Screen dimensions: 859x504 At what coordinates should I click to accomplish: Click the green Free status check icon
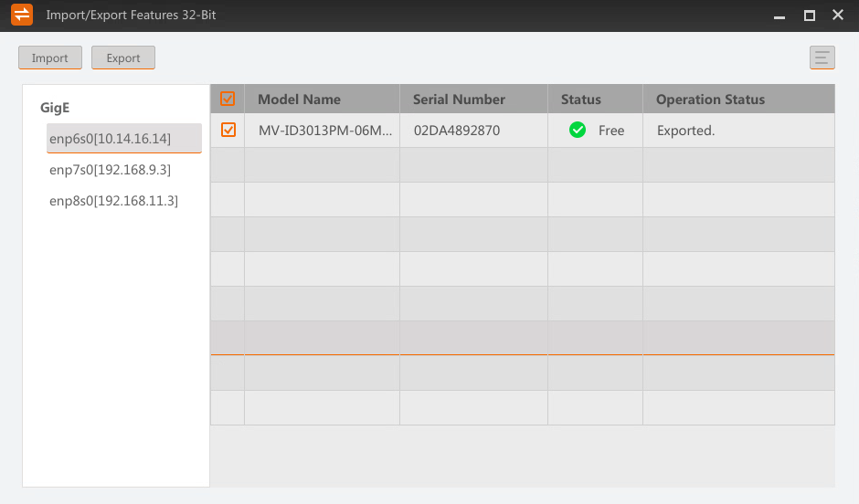click(x=578, y=131)
